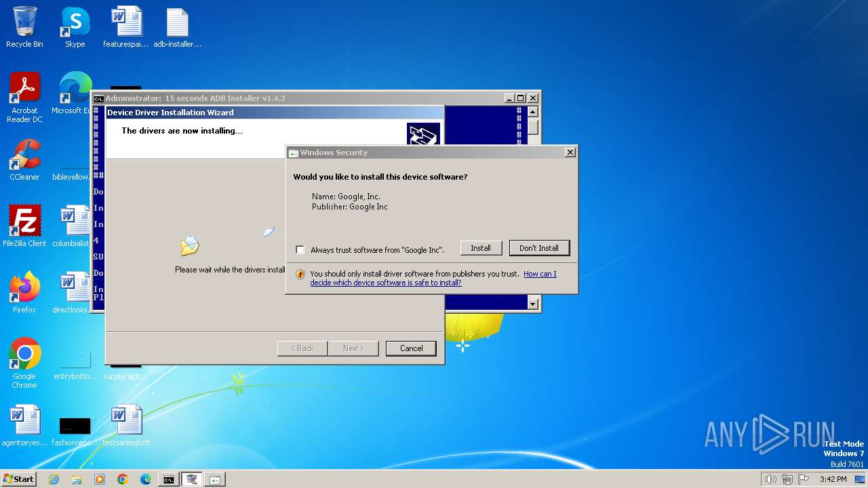868x488 pixels.
Task: Enable Always trust software from Google Inc
Action: (300, 250)
